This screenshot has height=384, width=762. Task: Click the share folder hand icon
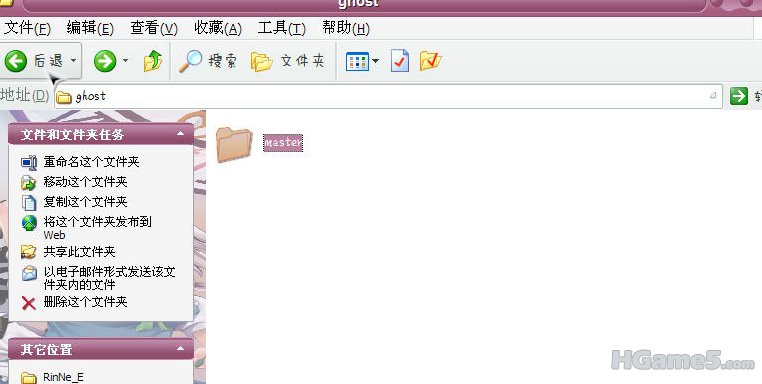tap(29, 252)
